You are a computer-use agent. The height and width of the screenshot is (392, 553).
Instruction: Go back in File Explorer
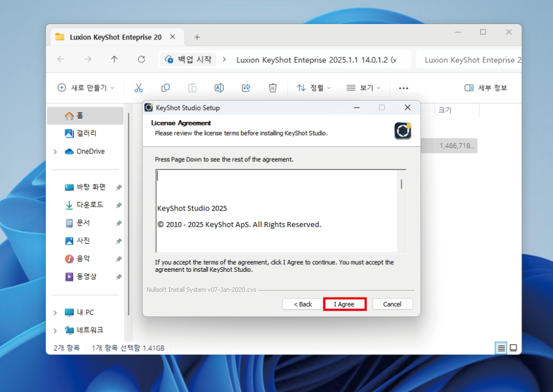click(x=61, y=59)
